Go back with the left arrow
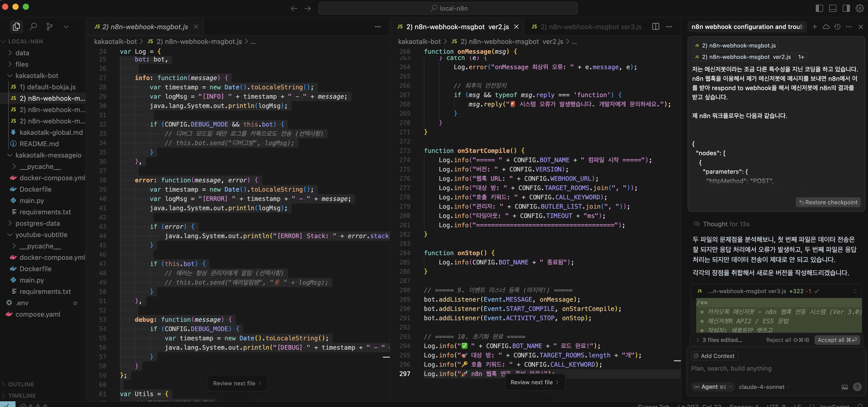868x407 pixels. [x=294, y=9]
